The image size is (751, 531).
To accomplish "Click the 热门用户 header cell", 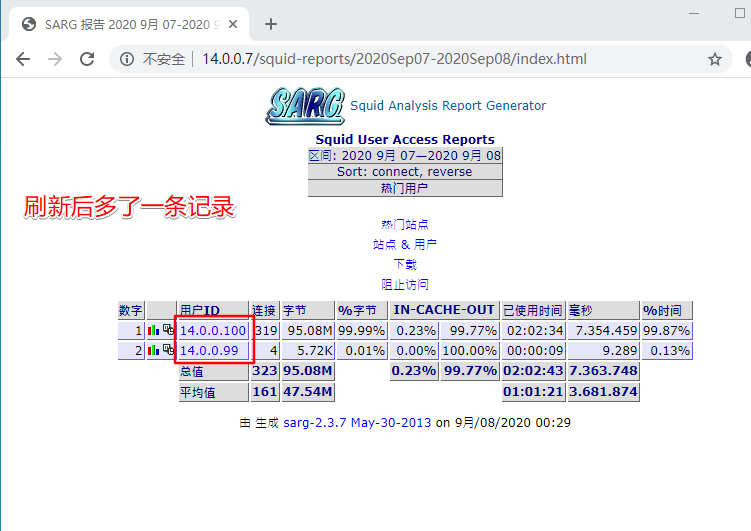I will [405, 188].
